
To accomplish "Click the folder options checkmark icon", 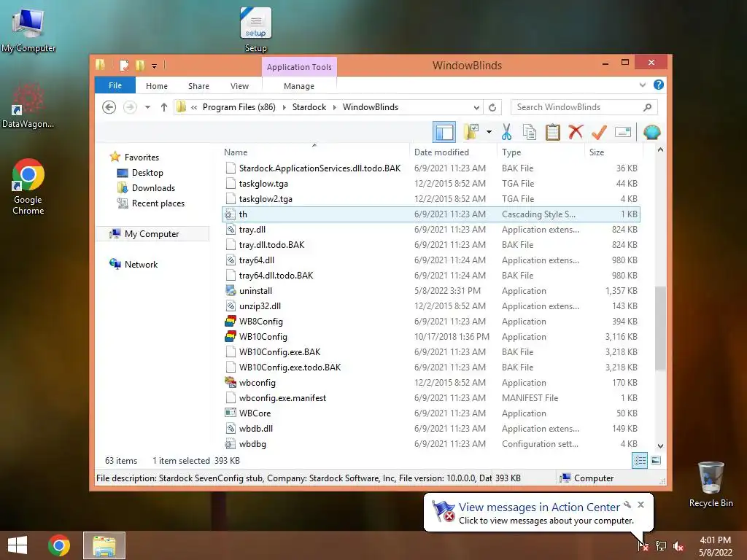I will coord(471,132).
